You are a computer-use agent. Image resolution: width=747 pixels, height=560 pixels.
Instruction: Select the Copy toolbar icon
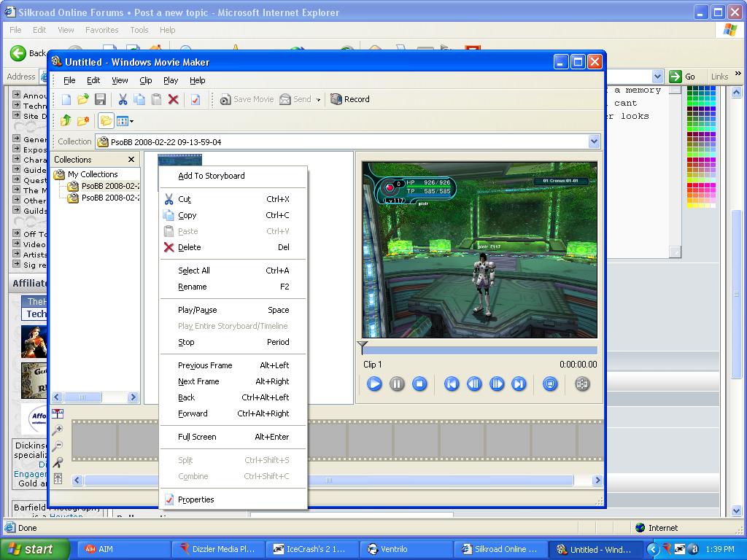coord(140,99)
